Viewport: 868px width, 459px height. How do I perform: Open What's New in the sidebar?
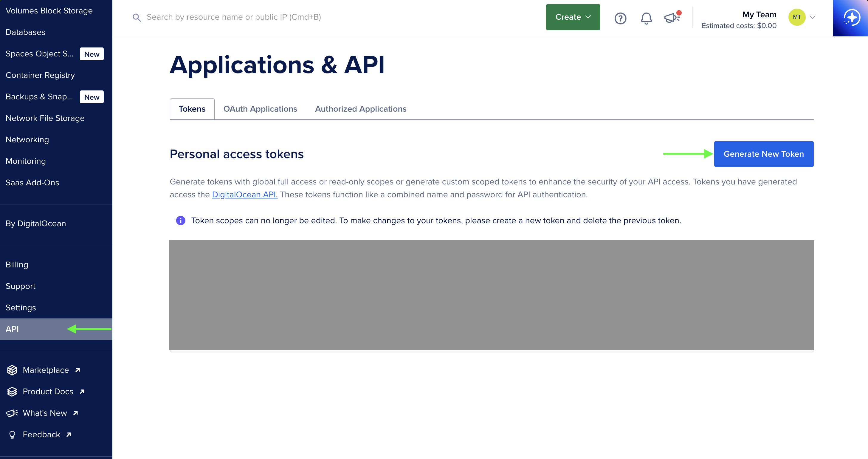[45, 413]
